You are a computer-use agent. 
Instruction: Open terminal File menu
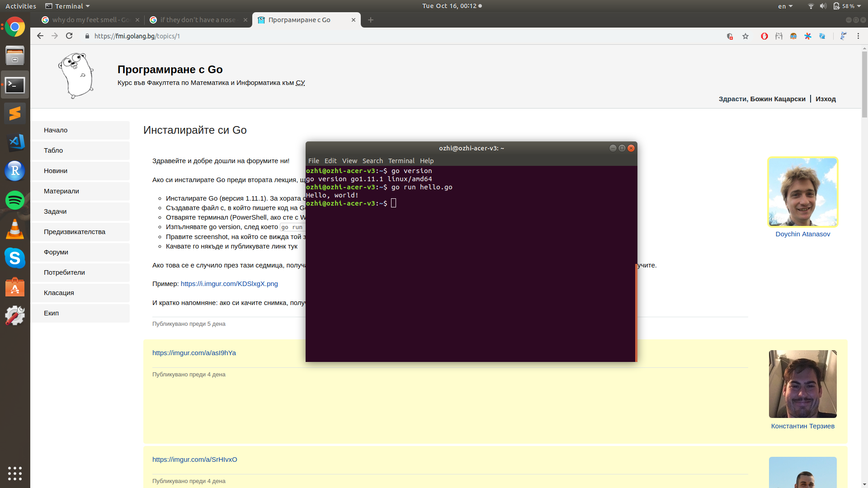click(314, 161)
